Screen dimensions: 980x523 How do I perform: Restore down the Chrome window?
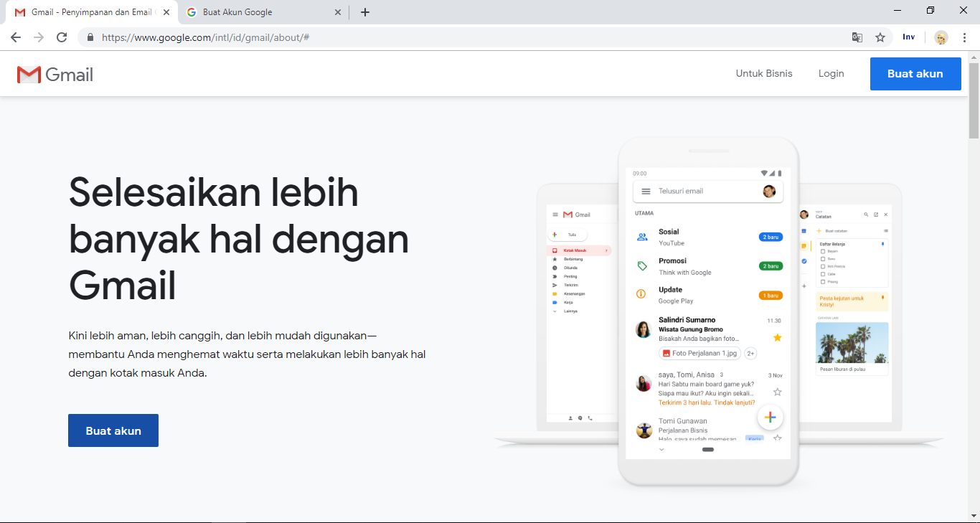pos(930,11)
